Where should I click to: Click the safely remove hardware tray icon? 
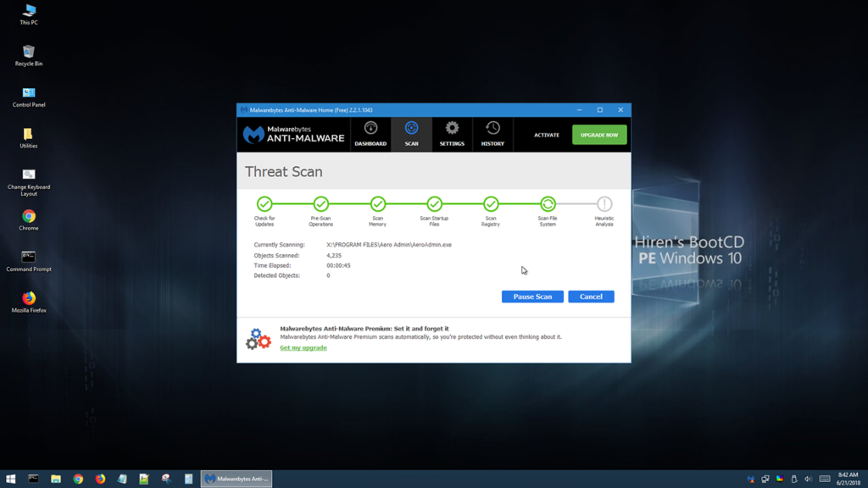point(794,479)
